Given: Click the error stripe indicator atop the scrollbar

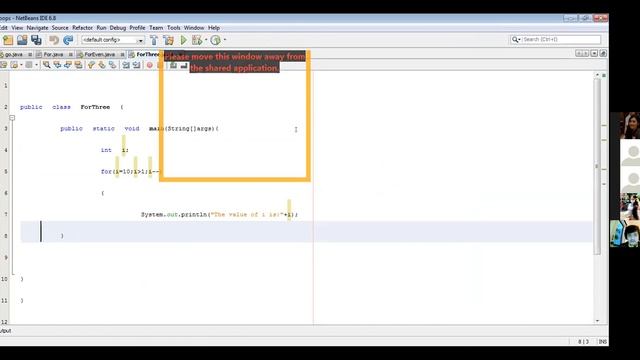Looking at the screenshot, I should [604, 76].
